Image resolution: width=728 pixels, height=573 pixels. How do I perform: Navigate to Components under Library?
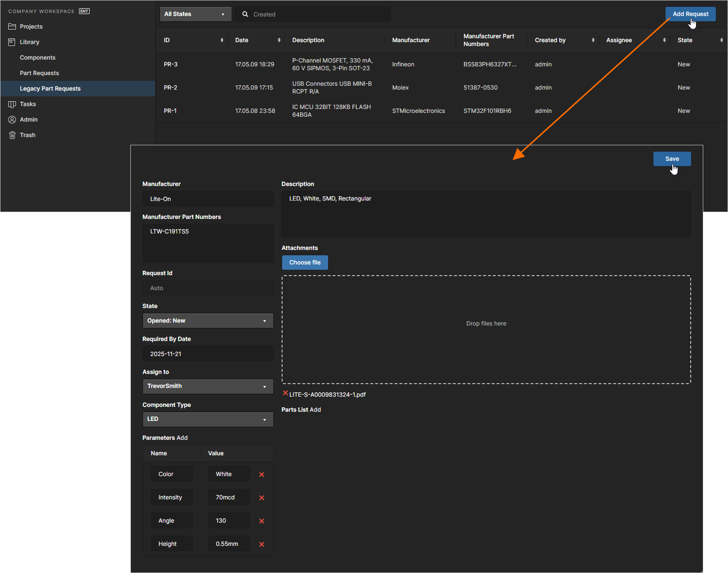tap(37, 57)
